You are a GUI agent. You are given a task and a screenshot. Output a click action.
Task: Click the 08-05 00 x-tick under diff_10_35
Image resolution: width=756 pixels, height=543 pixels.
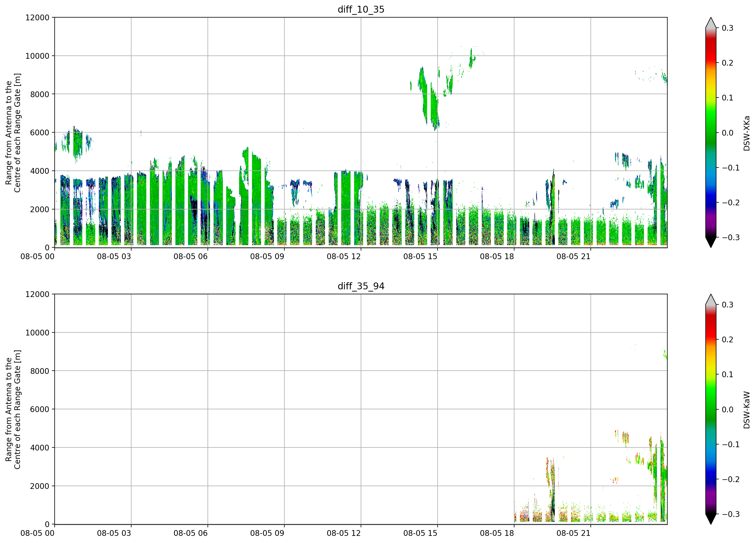(37, 256)
